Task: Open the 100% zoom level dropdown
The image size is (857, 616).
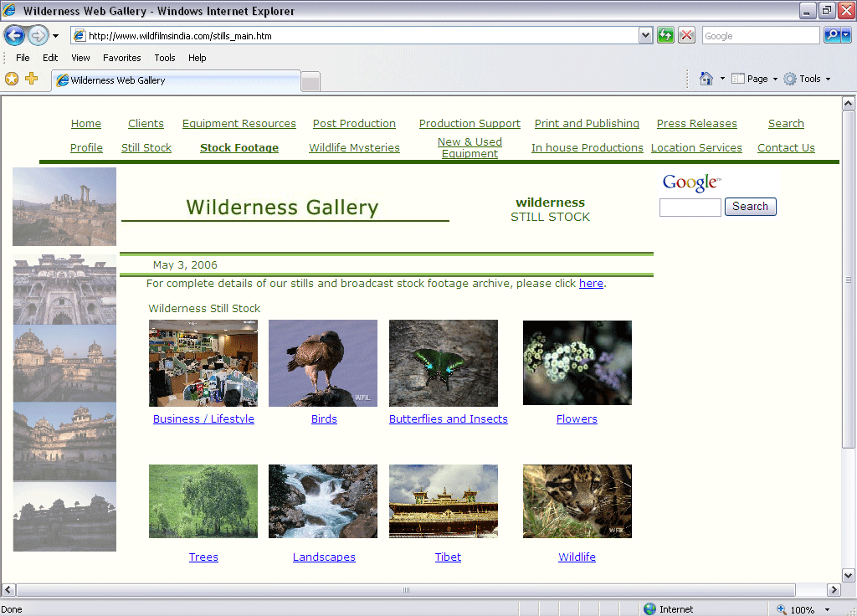Action: tap(827, 609)
